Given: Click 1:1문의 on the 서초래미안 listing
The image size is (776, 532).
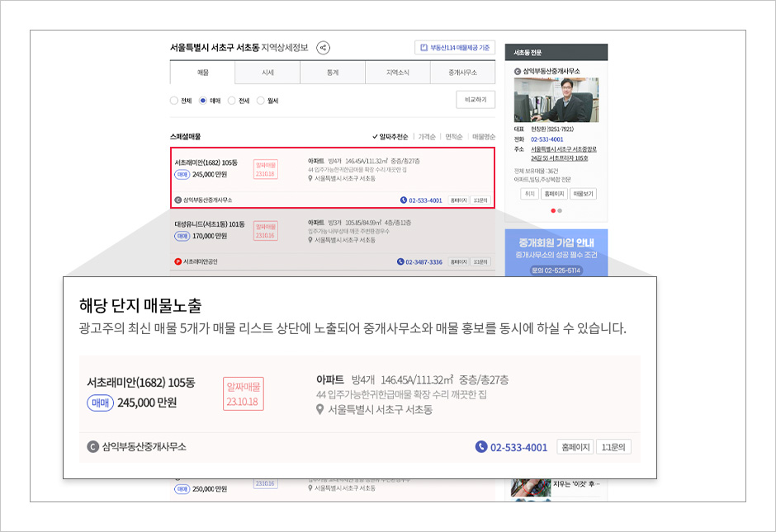Looking at the screenshot, I should click(x=480, y=201).
